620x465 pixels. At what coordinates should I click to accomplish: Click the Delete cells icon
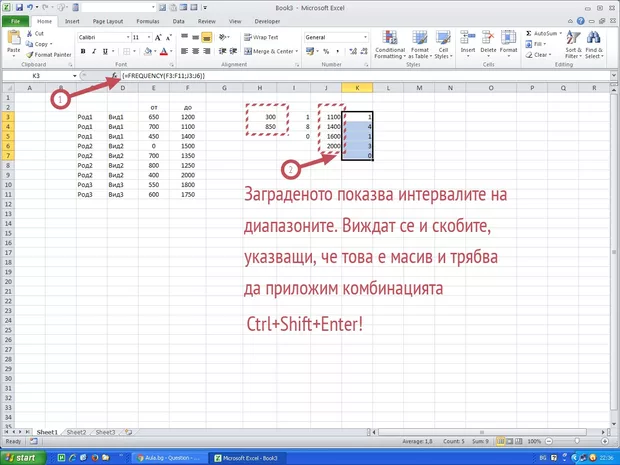pyautogui.click(x=488, y=37)
